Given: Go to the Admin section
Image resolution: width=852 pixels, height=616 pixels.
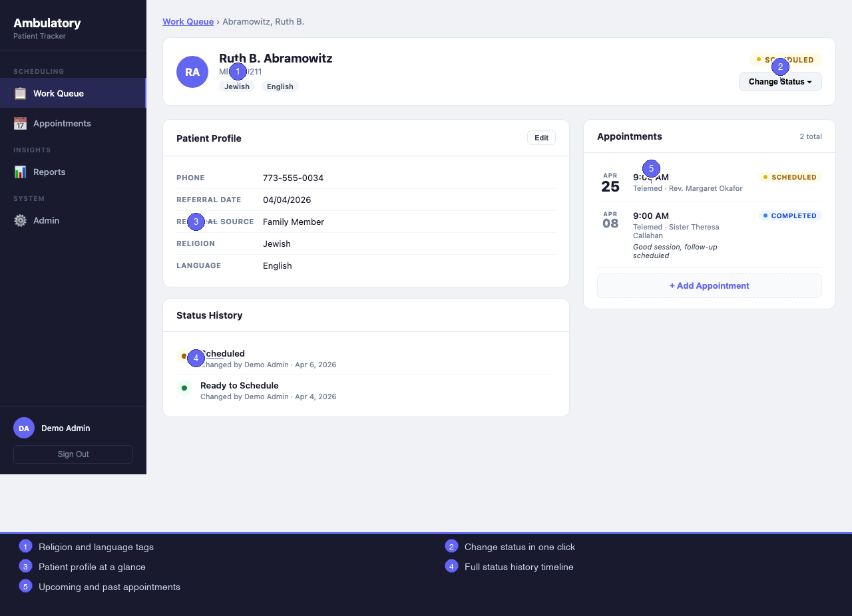Looking at the screenshot, I should [x=46, y=221].
